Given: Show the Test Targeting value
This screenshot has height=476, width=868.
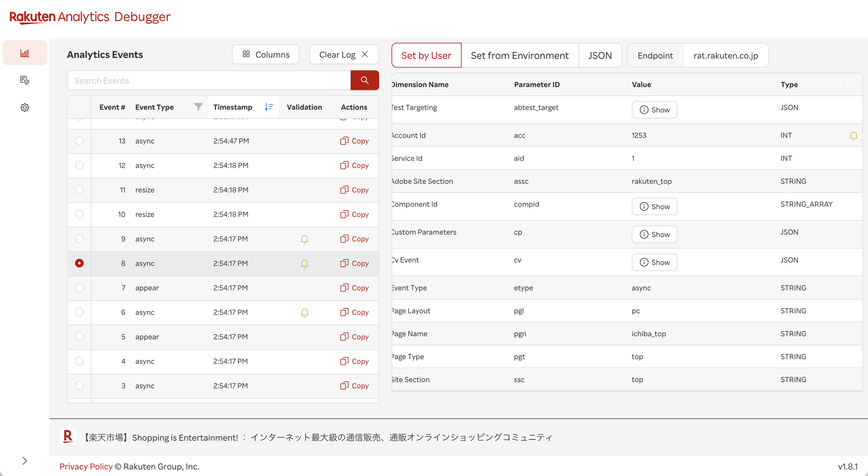Looking at the screenshot, I should point(654,110).
